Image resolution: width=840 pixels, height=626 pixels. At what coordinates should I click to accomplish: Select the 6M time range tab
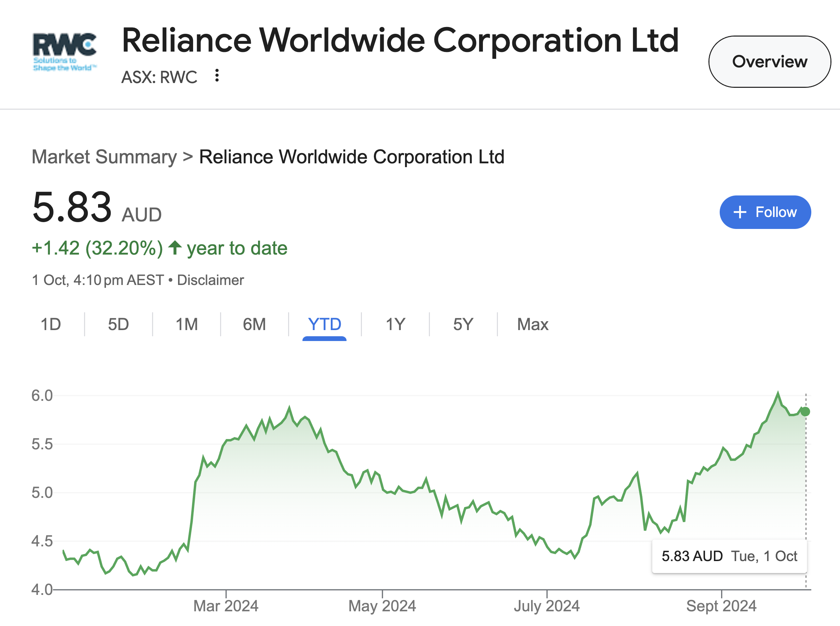coord(254,324)
